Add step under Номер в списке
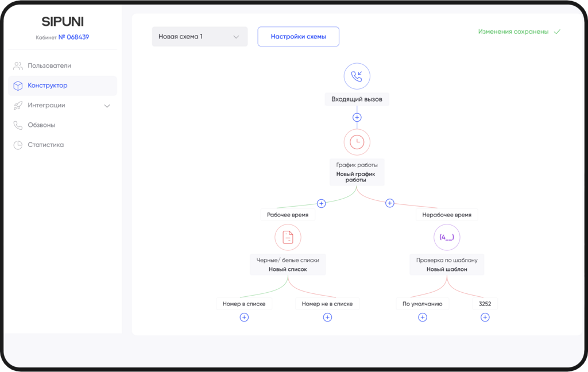This screenshot has height=372, width=588. click(x=244, y=317)
